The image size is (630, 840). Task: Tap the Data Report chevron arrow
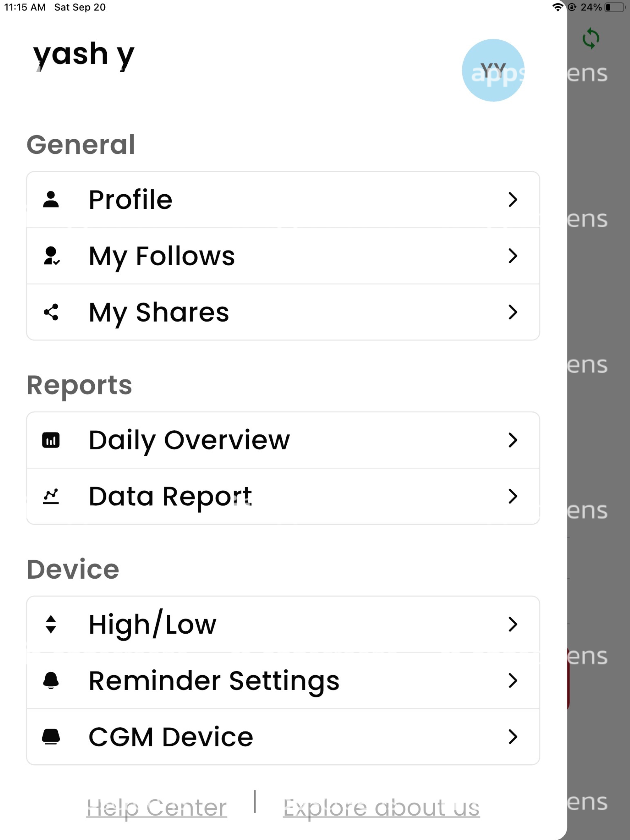[513, 496]
